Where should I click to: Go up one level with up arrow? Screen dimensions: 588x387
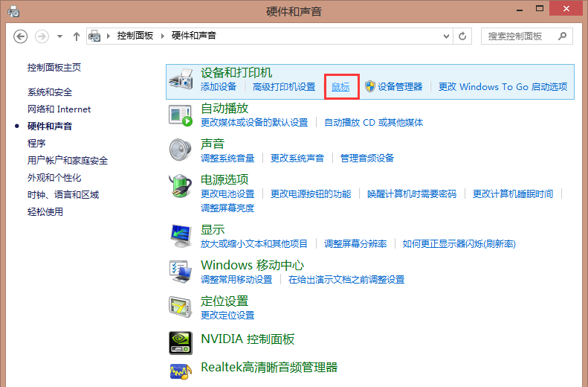(x=77, y=36)
